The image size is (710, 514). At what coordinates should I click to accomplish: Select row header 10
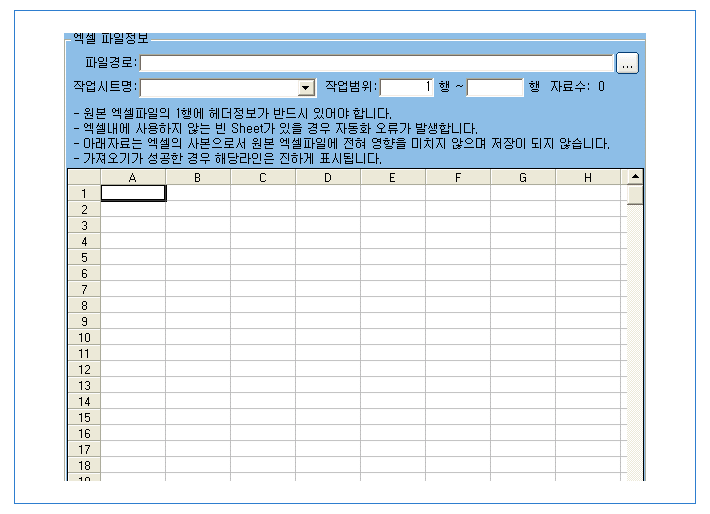pyautogui.click(x=84, y=337)
